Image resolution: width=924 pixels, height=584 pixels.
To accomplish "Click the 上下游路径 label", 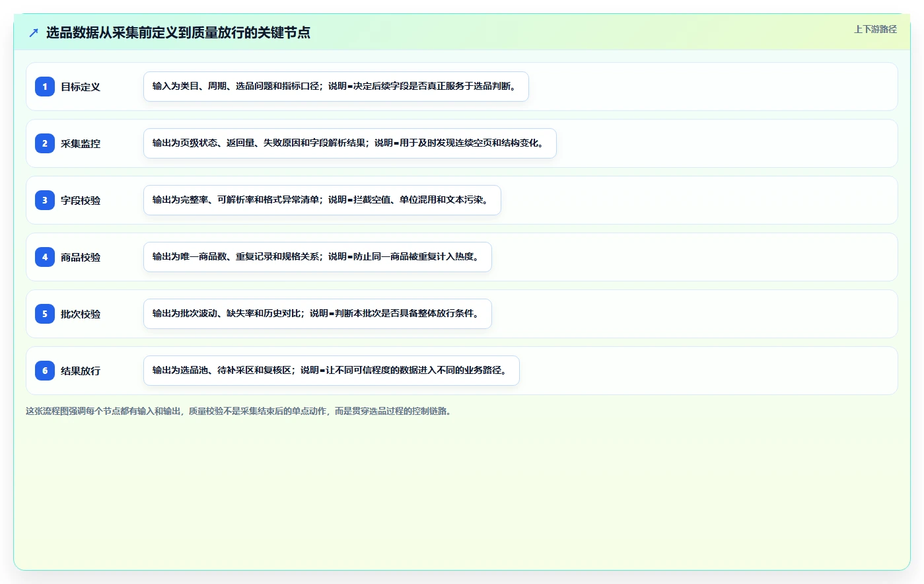I will coord(875,29).
